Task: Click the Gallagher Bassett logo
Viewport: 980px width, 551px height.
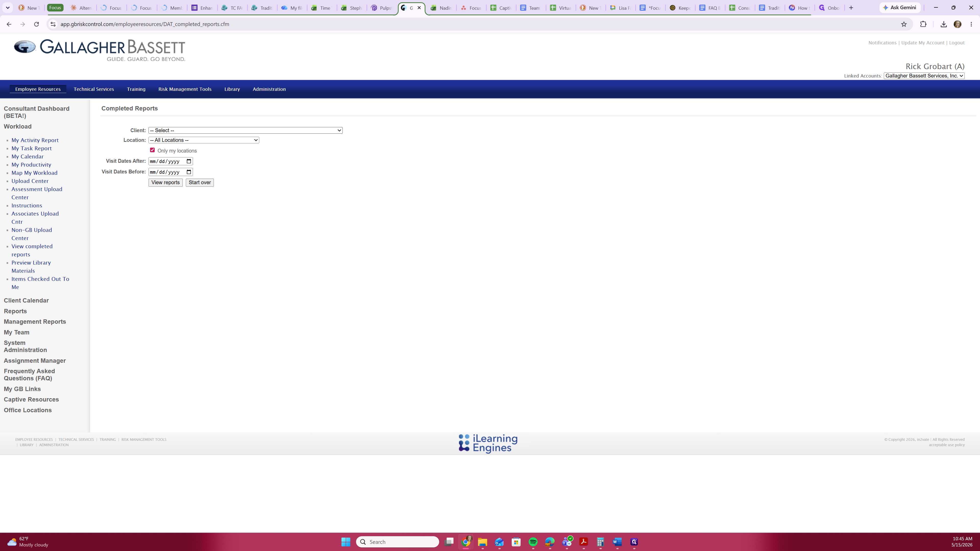Action: [x=100, y=50]
